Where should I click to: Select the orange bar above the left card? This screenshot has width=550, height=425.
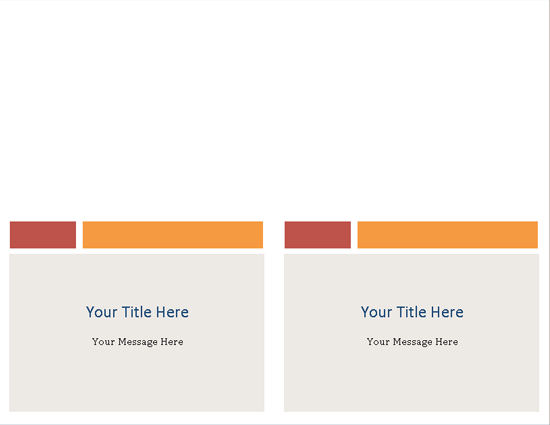(x=173, y=235)
